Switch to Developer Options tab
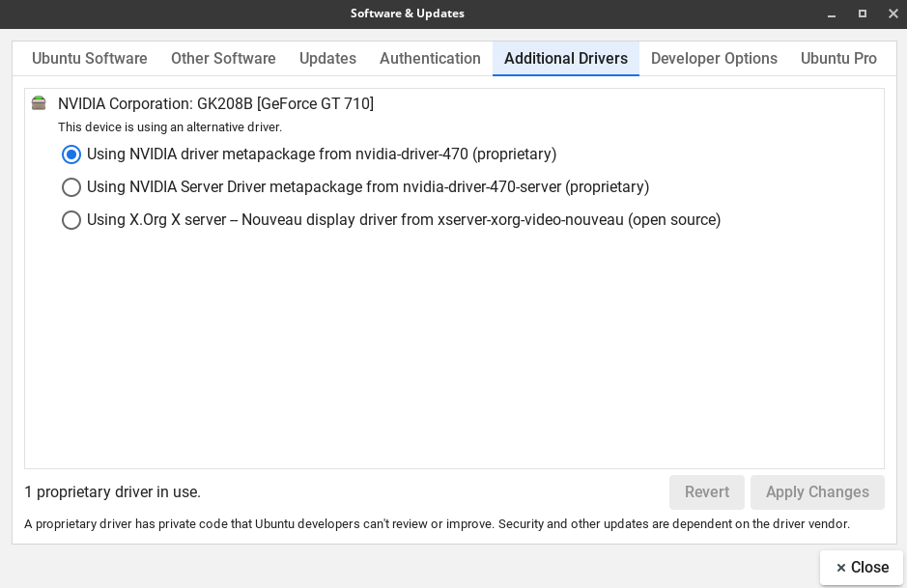 click(x=715, y=58)
